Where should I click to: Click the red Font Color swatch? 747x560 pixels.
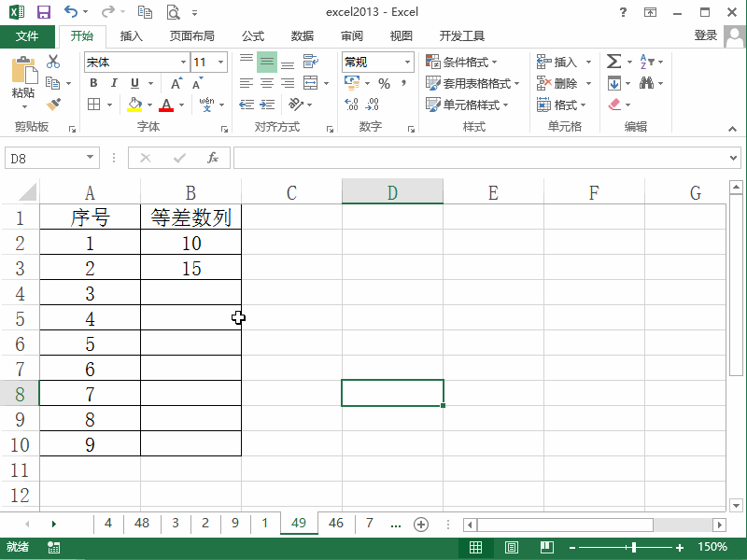167,104
